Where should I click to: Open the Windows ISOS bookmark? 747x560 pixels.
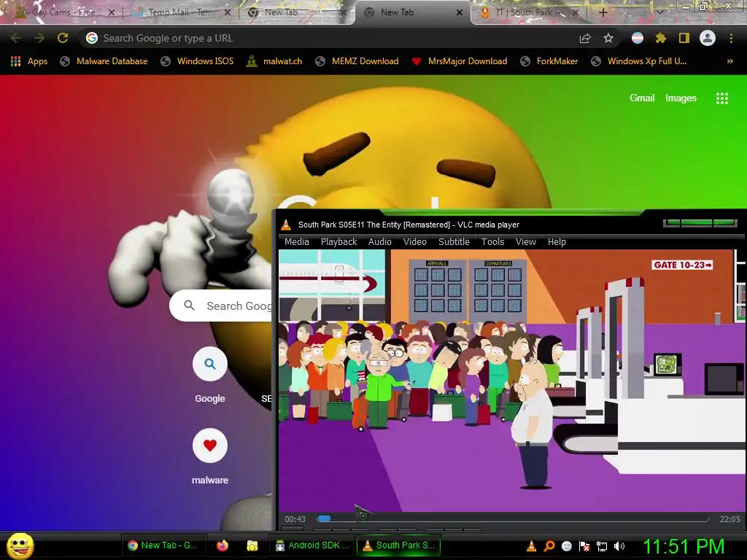pos(197,61)
